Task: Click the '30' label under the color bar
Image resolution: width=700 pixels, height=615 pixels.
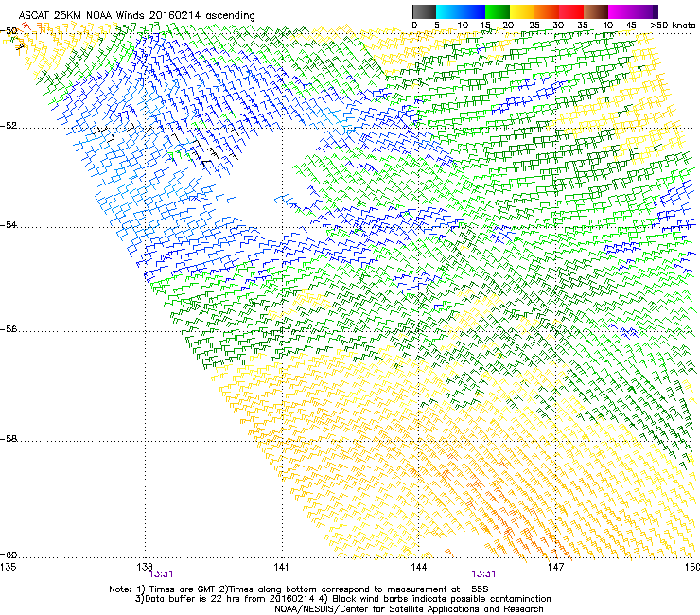Action: [x=558, y=26]
